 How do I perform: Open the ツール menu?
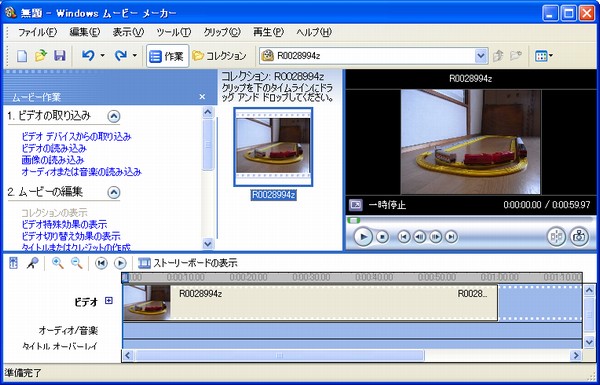173,33
